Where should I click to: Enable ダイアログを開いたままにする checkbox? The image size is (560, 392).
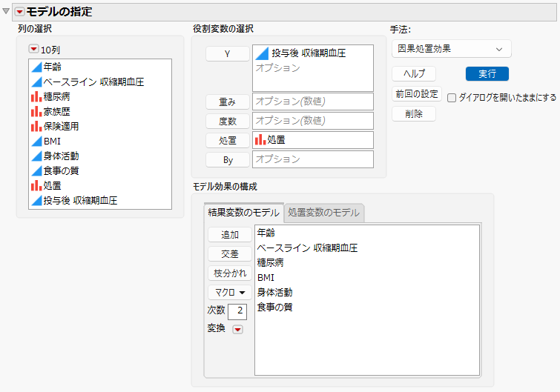[x=452, y=98]
